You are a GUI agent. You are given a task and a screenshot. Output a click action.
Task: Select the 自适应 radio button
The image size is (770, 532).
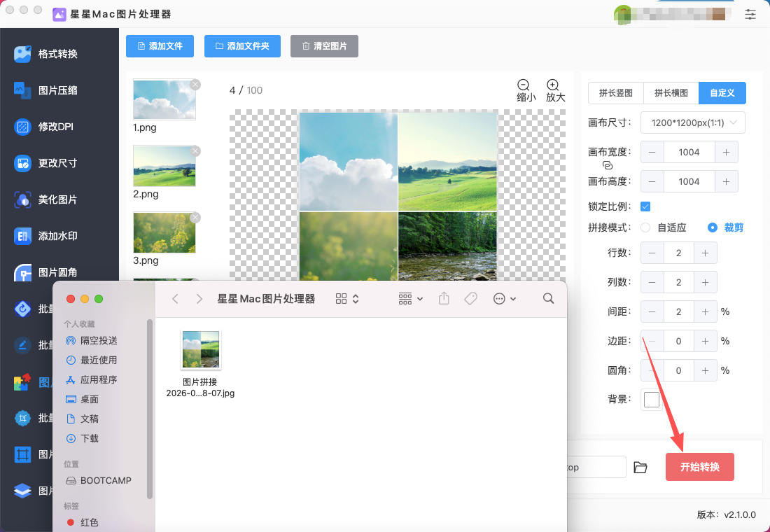[645, 227]
